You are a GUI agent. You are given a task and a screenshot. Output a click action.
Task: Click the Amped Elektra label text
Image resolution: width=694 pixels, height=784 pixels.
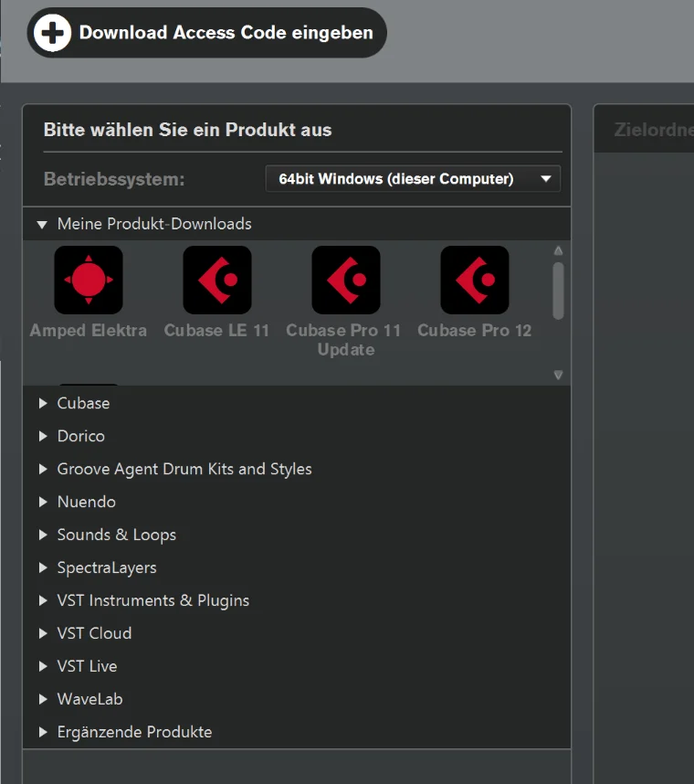[89, 331]
